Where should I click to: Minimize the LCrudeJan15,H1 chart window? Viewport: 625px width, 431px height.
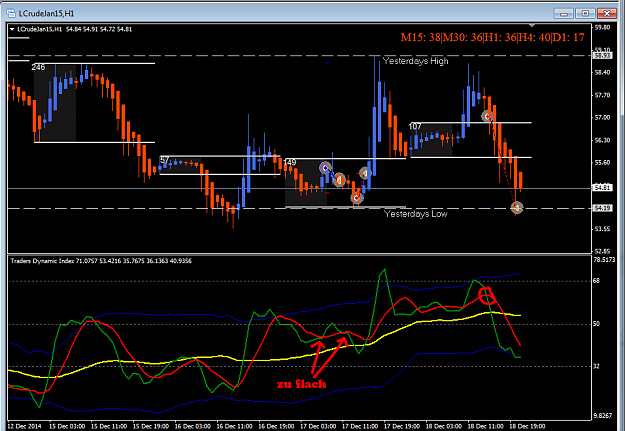[563, 14]
